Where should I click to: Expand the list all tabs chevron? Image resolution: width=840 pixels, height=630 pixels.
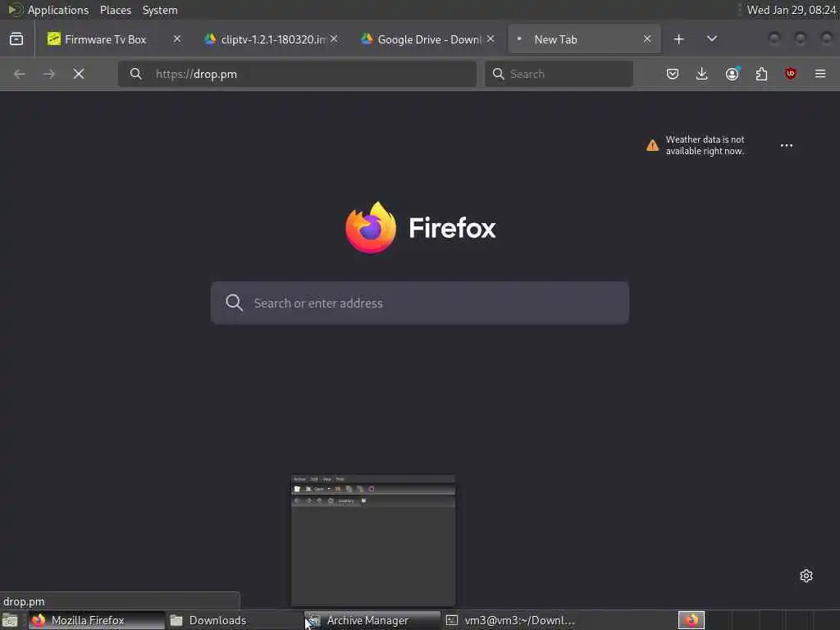711,39
